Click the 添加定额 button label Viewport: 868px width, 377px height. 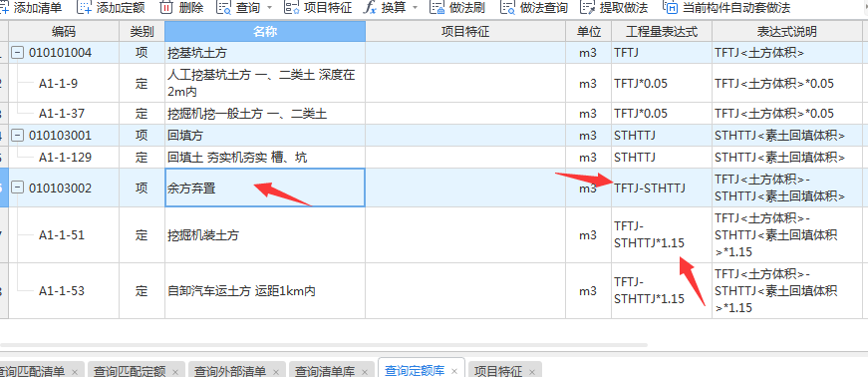coord(121,8)
